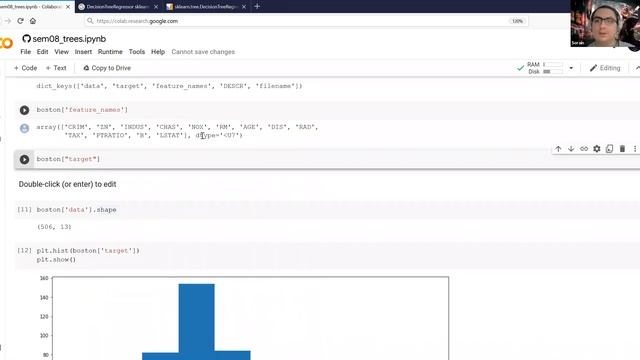Image resolution: width=640 pixels, height=360 pixels.
Task: Move cell up with the arrow icon
Action: (558, 149)
